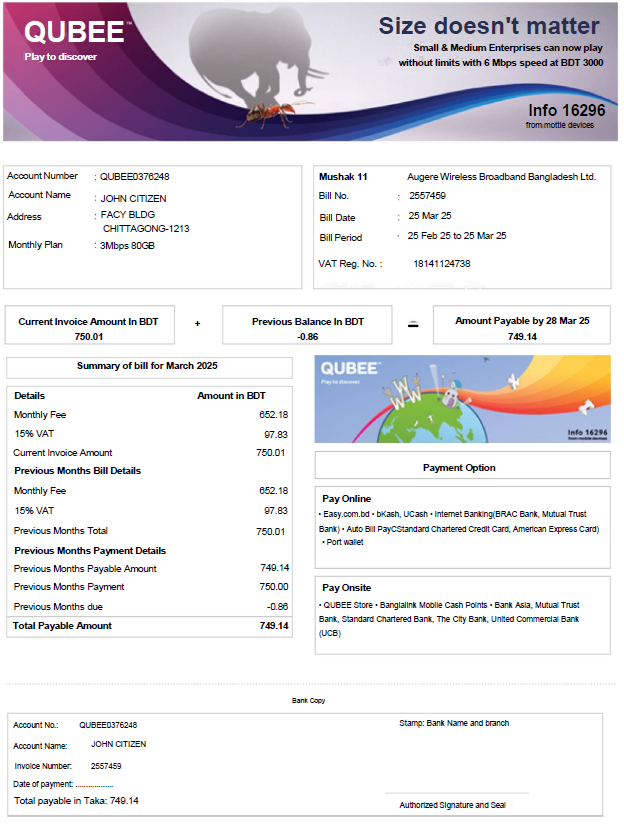Click the Authorized Signature and Seal line

tap(452, 804)
